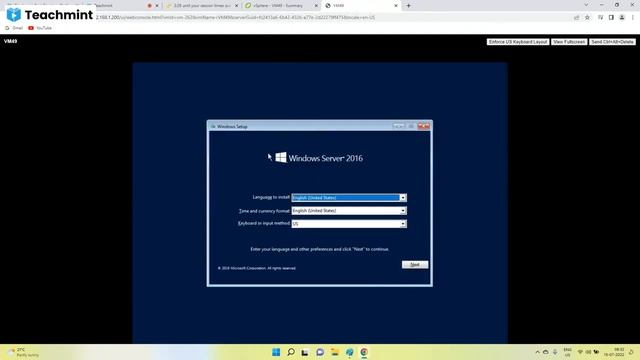Click the share page icon in address bar
640x360 pixels.
[x=576, y=18]
